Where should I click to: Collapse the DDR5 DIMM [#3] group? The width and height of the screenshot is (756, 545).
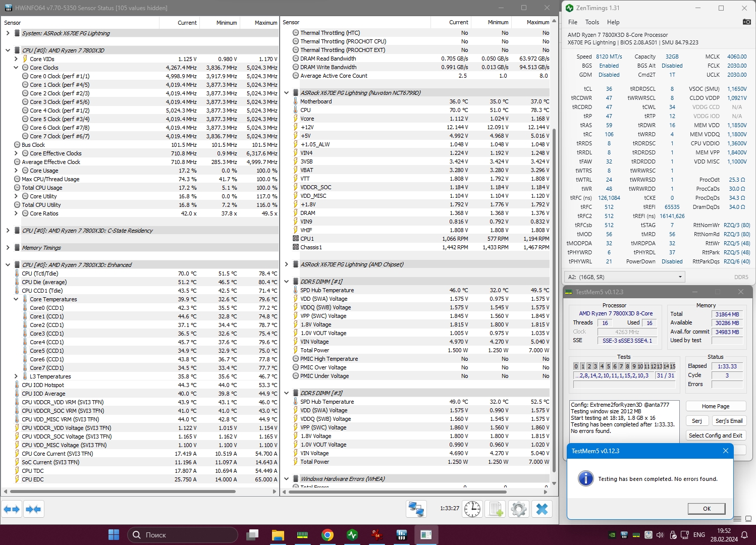[x=287, y=393]
